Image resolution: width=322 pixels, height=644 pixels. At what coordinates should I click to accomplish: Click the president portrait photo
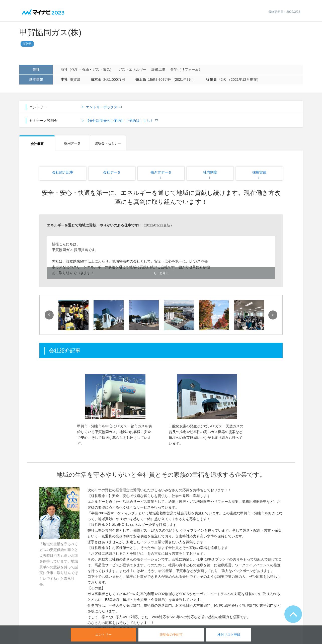click(59, 513)
